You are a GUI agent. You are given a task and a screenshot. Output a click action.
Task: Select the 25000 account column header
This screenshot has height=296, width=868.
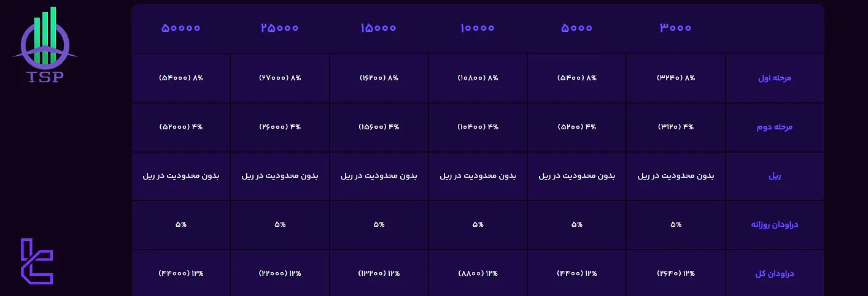[280, 28]
